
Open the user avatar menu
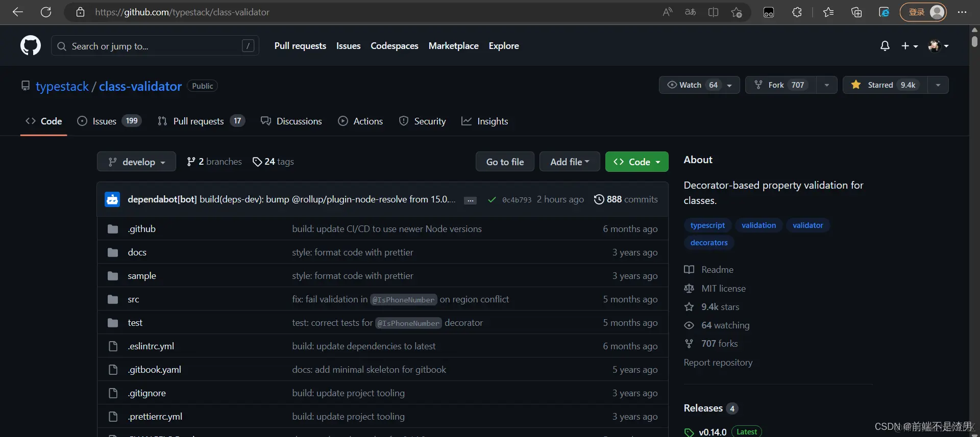coord(938,46)
